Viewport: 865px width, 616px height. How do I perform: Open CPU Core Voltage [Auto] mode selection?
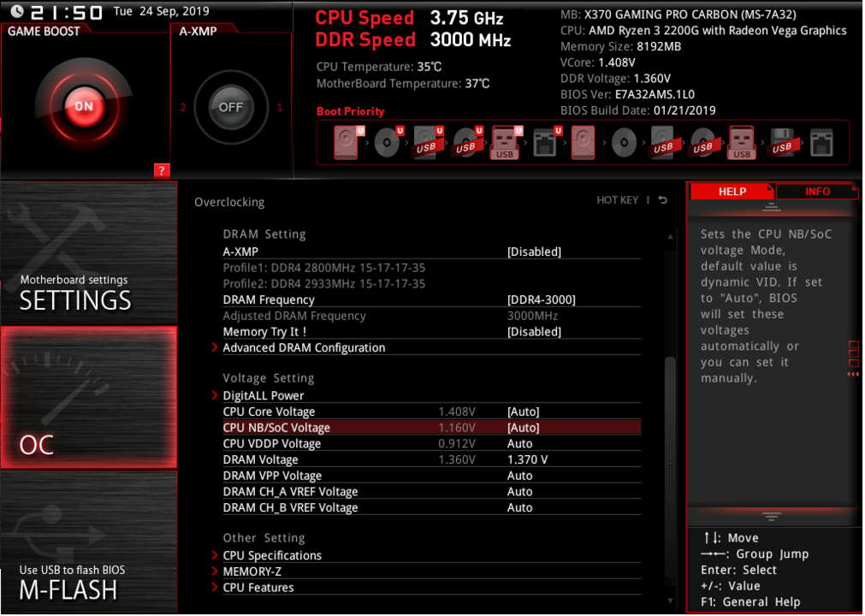pos(523,412)
